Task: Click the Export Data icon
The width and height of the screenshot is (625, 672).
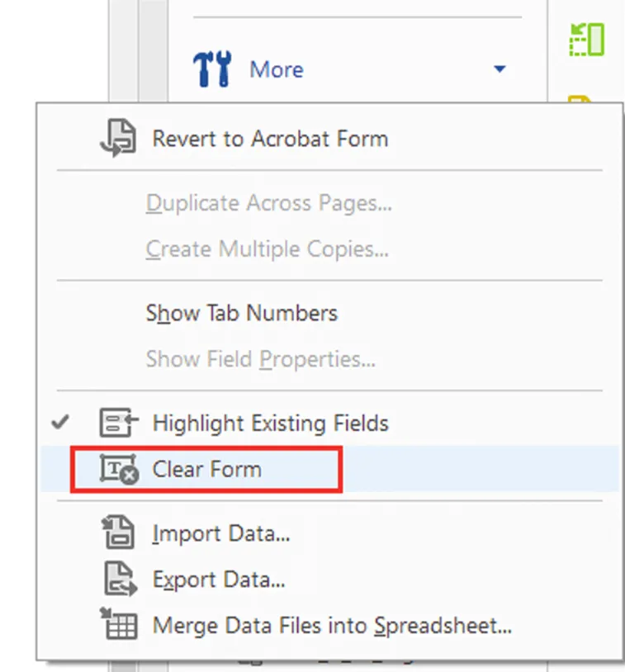Action: point(121,579)
